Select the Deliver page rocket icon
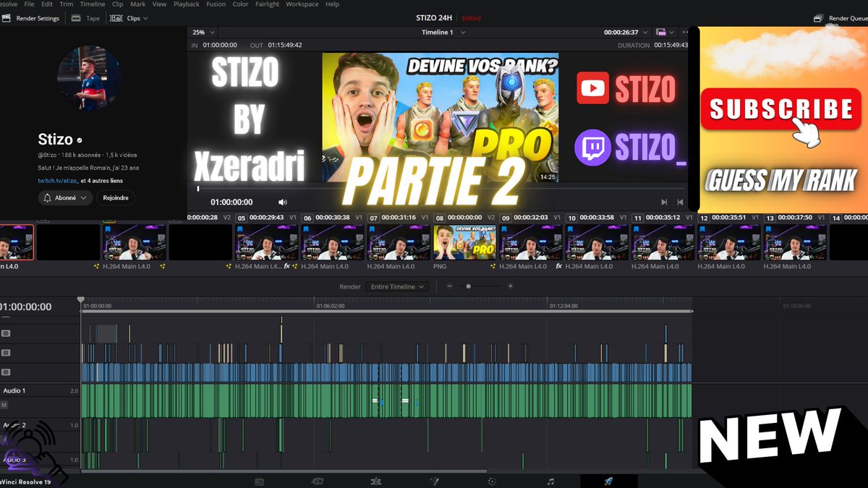The height and width of the screenshot is (488, 868). coord(608,481)
